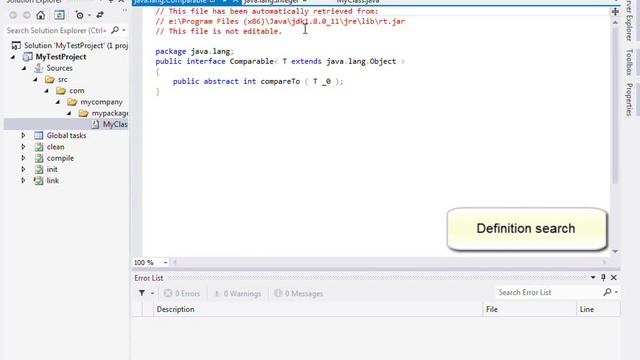Open the 100 % zoom dropdown
The width and height of the screenshot is (640, 360).
point(165,262)
